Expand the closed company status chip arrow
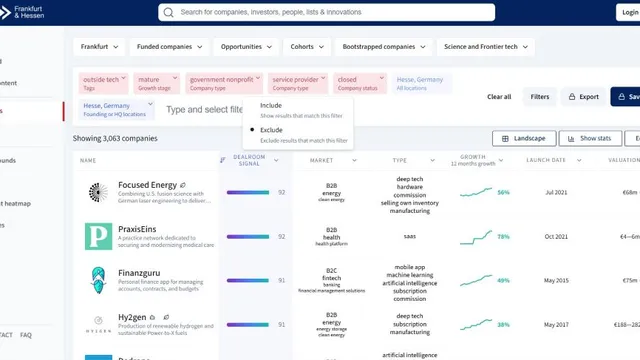The width and height of the screenshot is (640, 360). 382,78
